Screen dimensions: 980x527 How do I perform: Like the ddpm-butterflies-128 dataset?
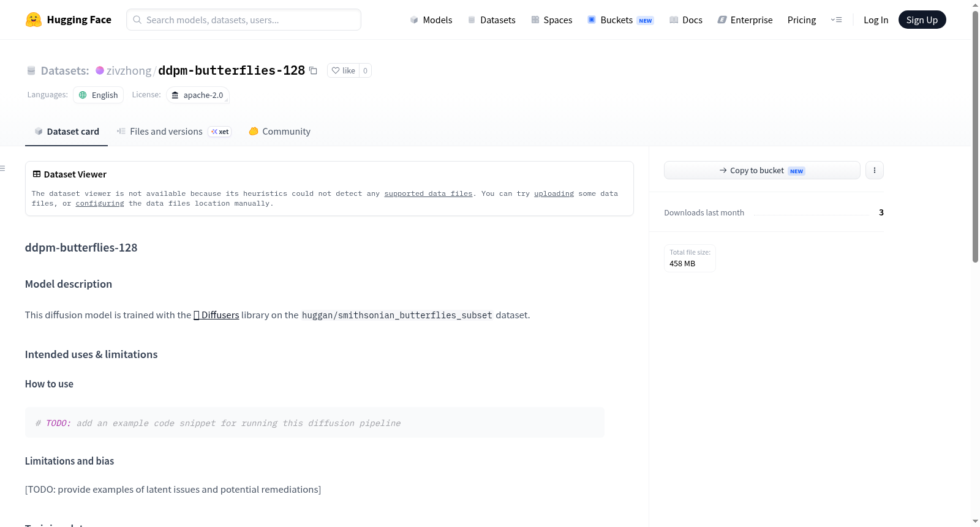click(343, 70)
